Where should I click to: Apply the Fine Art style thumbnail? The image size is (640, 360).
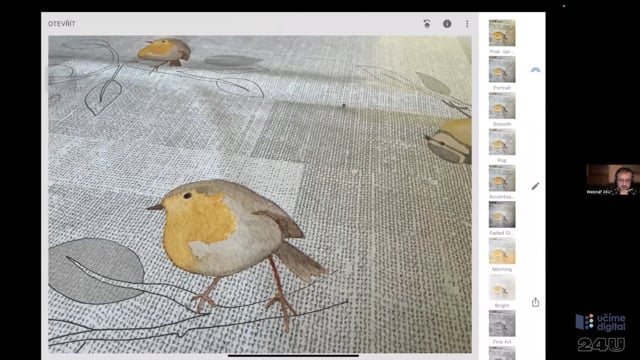(502, 323)
